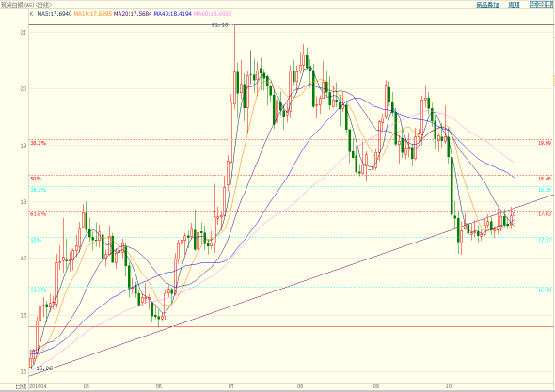Click the 21.18 high price label
The image size is (555, 392).
point(220,25)
